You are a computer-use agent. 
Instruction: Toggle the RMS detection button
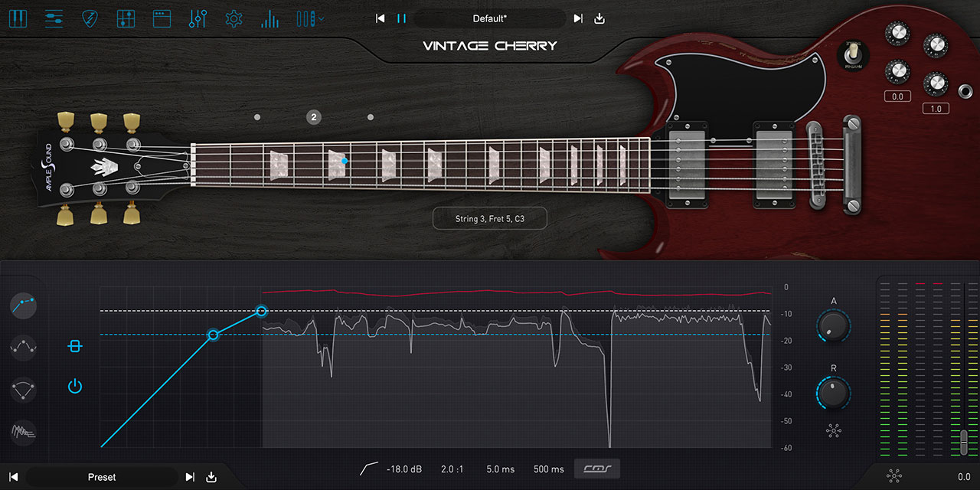coord(597,469)
